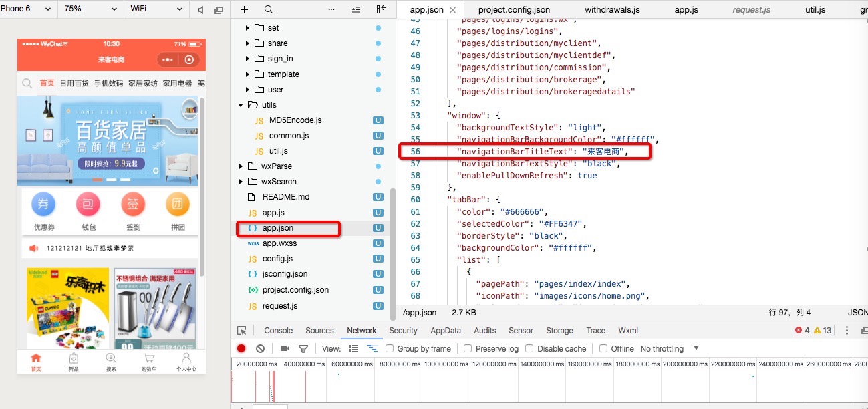Switch to project.config.json editor tab
This screenshot has width=868, height=409.
(x=514, y=10)
